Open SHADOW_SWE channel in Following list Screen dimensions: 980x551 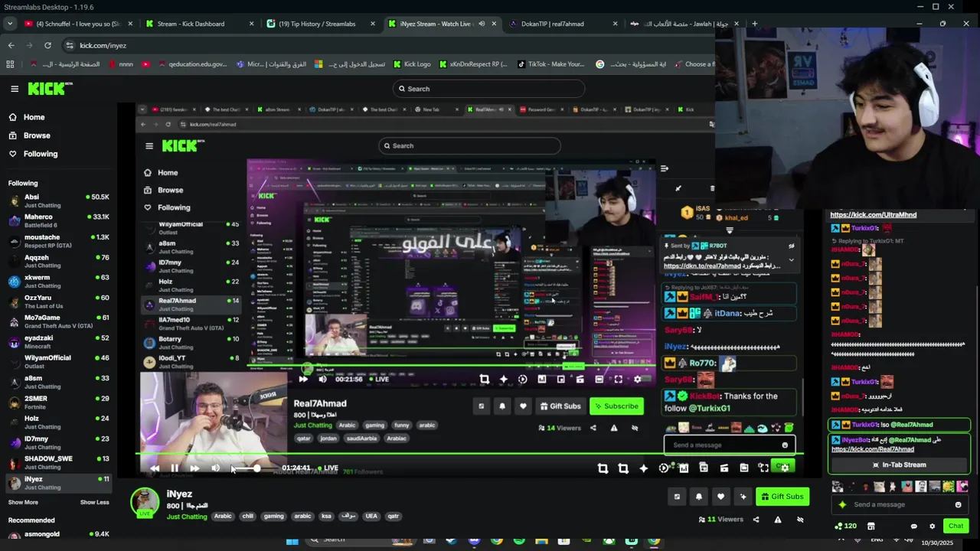58,462
